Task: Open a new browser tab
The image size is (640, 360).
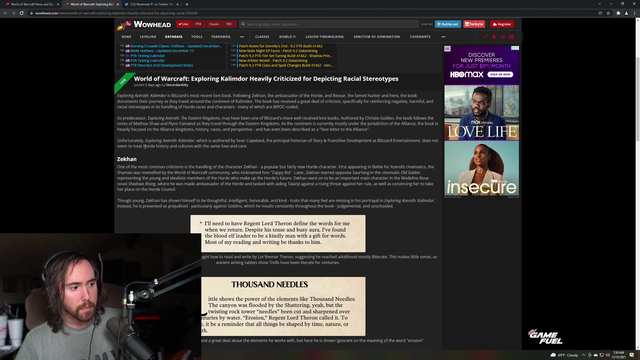Action: click(187, 4)
